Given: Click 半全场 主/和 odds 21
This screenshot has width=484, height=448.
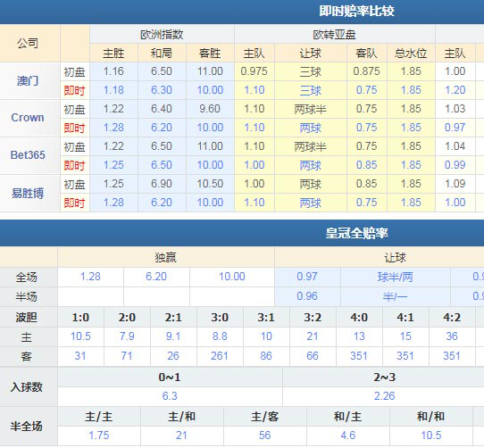Looking at the screenshot, I should 181,436.
